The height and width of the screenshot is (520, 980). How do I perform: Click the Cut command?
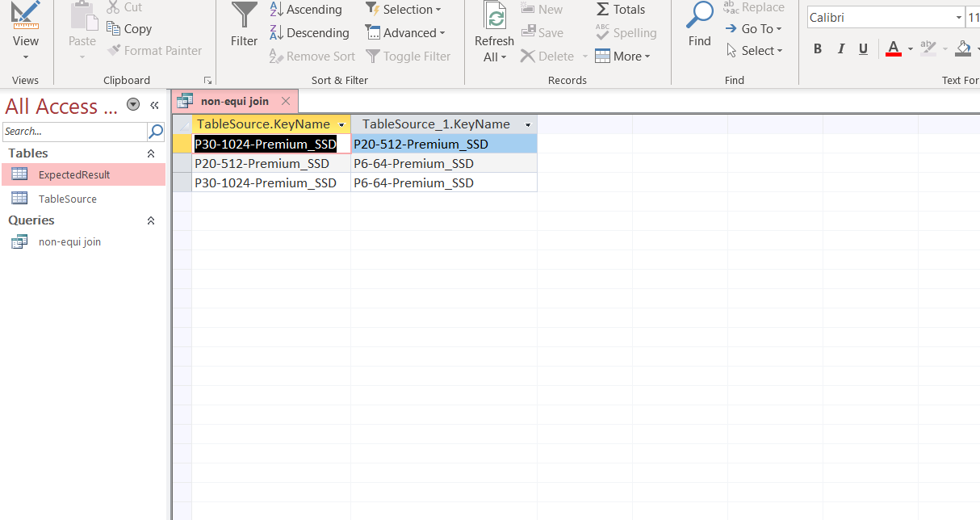point(124,7)
